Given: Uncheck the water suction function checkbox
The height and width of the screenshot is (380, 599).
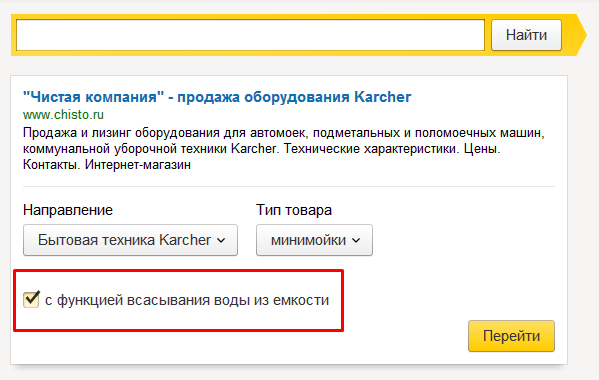Looking at the screenshot, I should (x=31, y=299).
